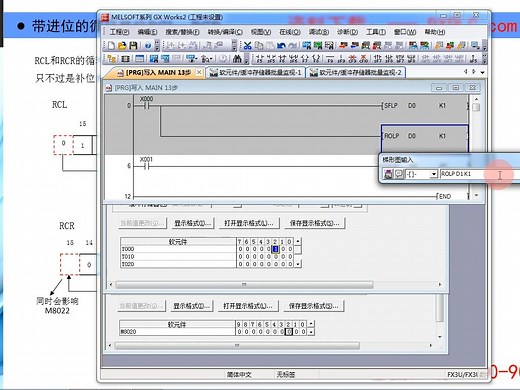Click the New project icon

coord(111,45)
